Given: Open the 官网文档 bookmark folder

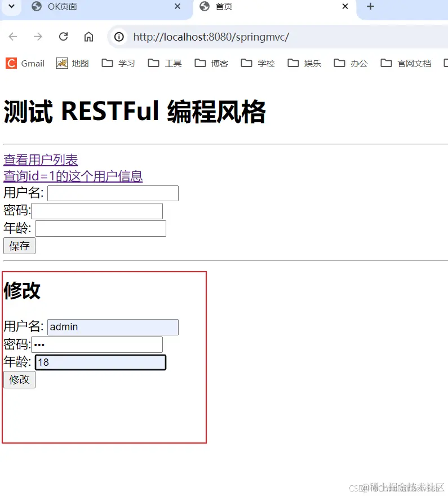Looking at the screenshot, I should [x=406, y=63].
